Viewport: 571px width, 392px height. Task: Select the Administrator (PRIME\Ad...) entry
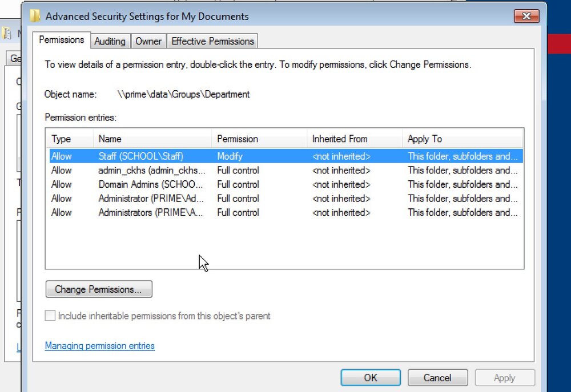pyautogui.click(x=286, y=199)
